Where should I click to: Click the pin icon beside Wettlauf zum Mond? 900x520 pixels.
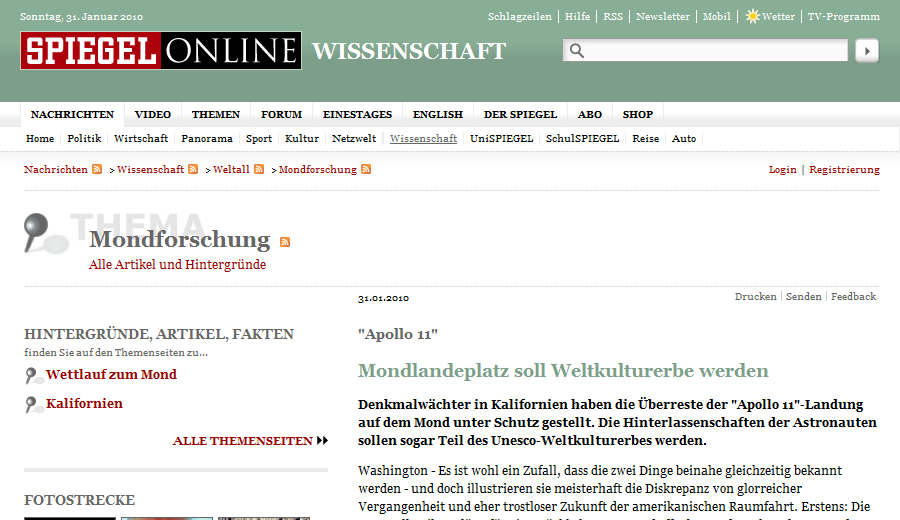click(34, 376)
